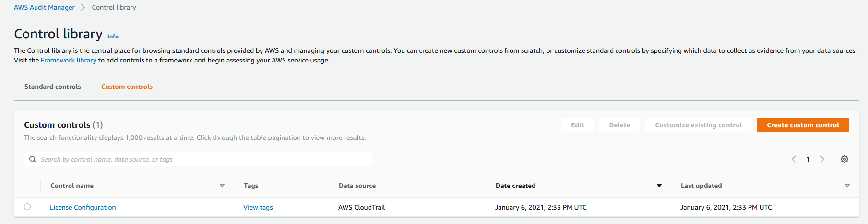868x224 pixels.
Task: Open the Info link beside title
Action: pyautogui.click(x=113, y=37)
